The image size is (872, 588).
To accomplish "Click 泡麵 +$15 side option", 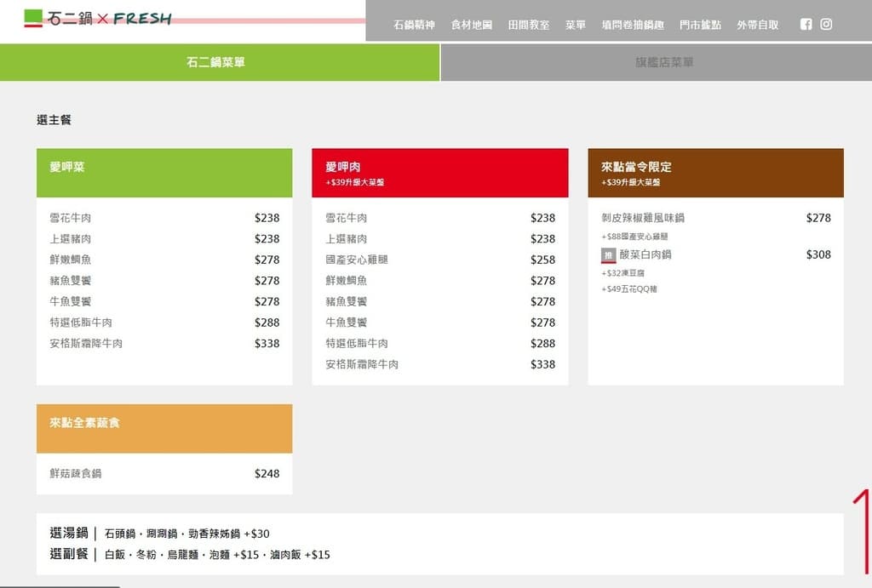I will (x=234, y=555).
